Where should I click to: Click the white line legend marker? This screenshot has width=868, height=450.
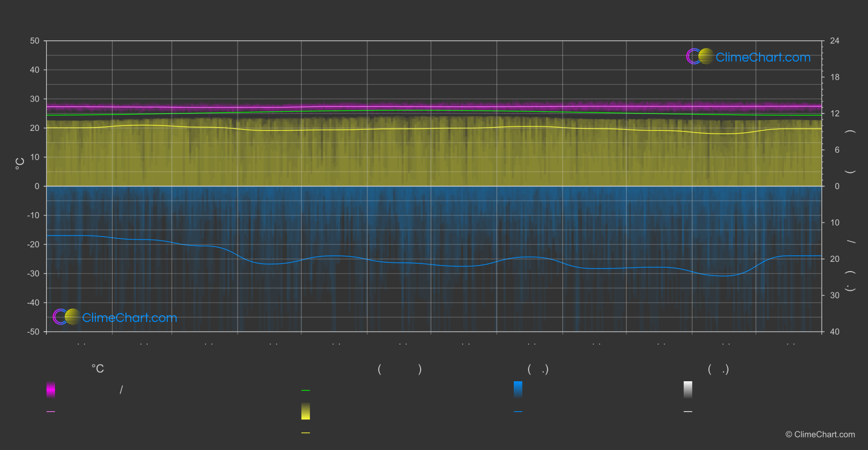pos(688,412)
